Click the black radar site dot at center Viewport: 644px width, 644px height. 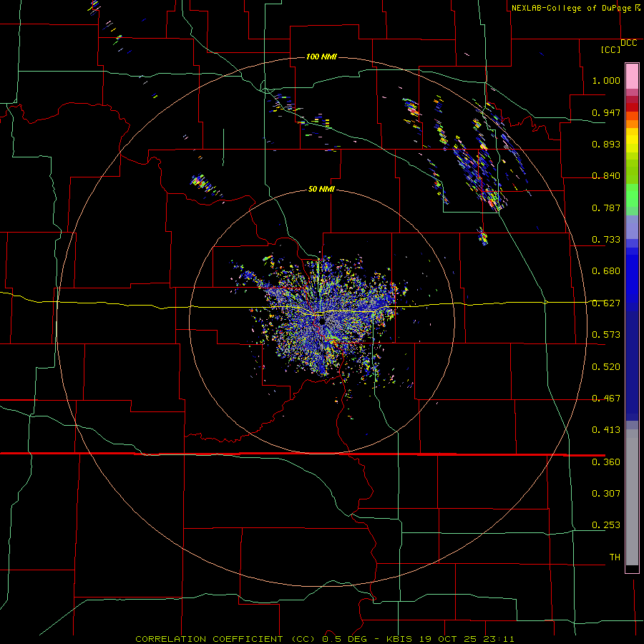pyautogui.click(x=322, y=321)
